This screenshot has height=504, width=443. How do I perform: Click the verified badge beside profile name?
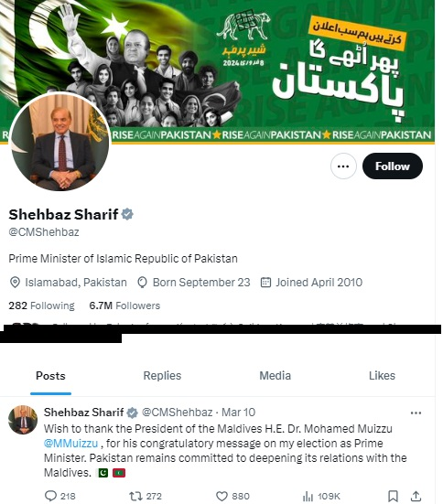point(127,214)
